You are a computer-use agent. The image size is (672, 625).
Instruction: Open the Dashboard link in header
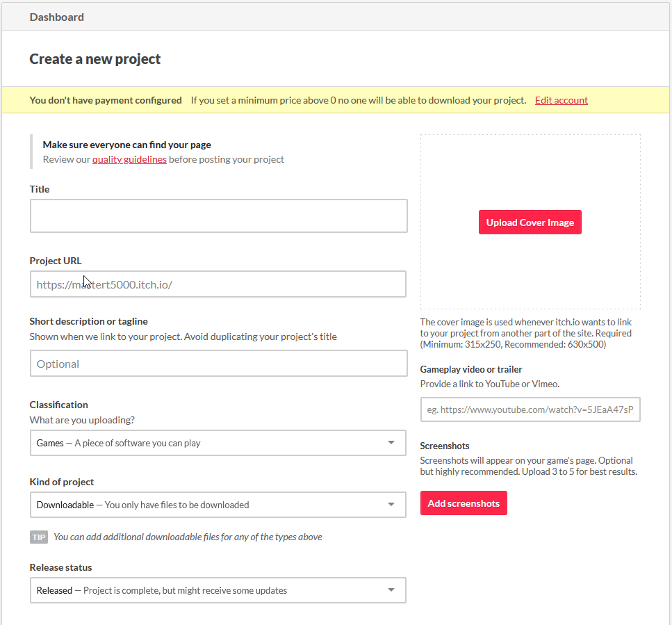tap(56, 17)
